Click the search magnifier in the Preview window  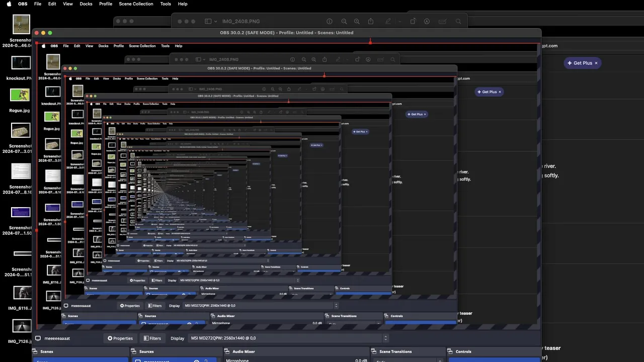tap(458, 22)
